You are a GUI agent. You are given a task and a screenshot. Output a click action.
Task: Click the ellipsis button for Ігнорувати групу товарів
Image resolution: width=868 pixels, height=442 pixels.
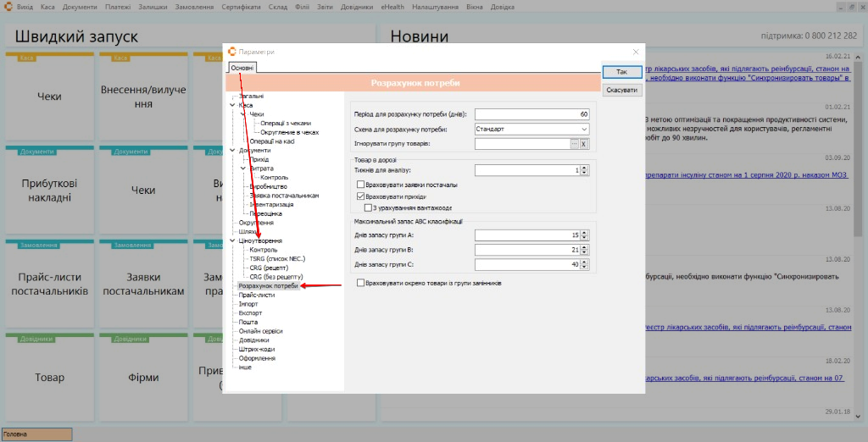click(x=574, y=144)
